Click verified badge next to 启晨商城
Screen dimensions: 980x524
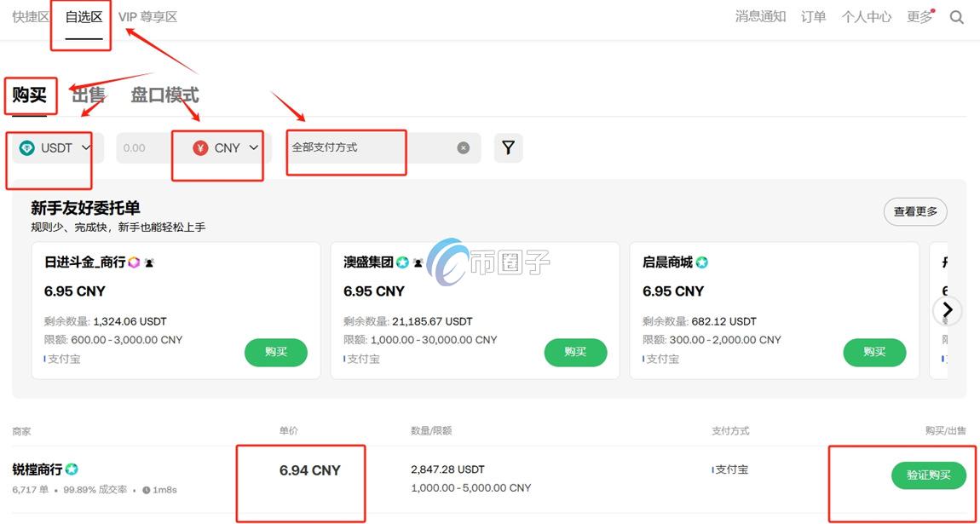pyautogui.click(x=701, y=262)
